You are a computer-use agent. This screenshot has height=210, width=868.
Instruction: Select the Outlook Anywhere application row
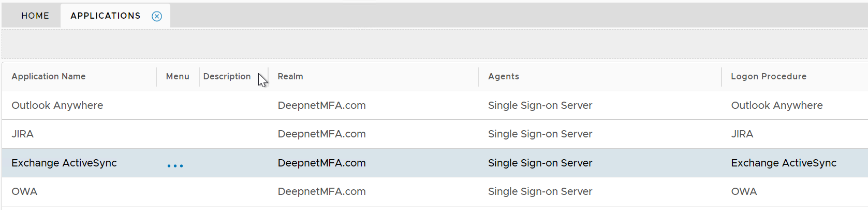tap(57, 106)
